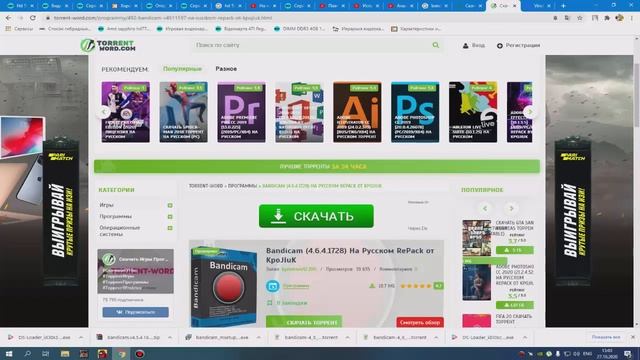Switch to Chrome in the taskbar
Image resolution: width=640 pixels, height=360 pixels.
(122, 353)
